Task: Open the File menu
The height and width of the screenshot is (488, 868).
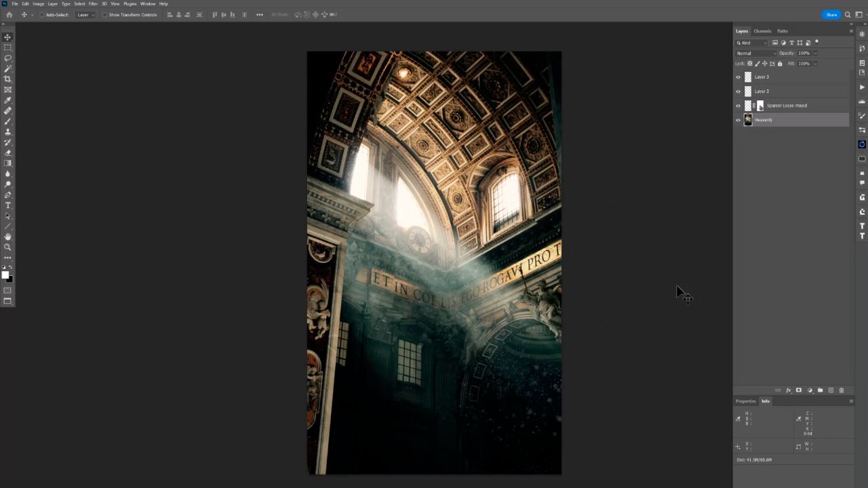Action: (15, 4)
